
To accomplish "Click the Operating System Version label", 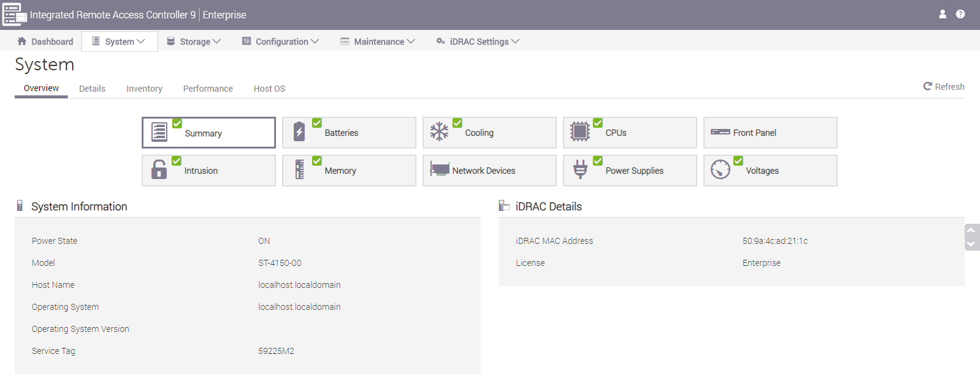I will pyautogui.click(x=81, y=329).
